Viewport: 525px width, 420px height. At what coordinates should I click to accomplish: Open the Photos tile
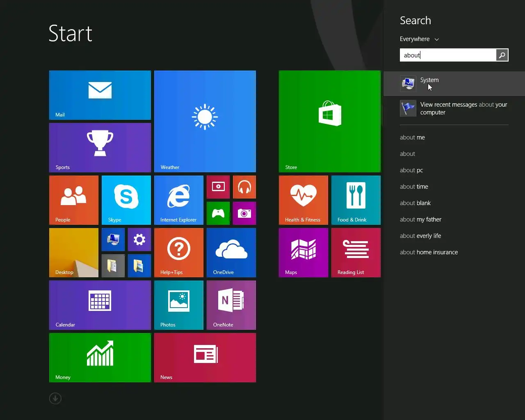point(179,305)
